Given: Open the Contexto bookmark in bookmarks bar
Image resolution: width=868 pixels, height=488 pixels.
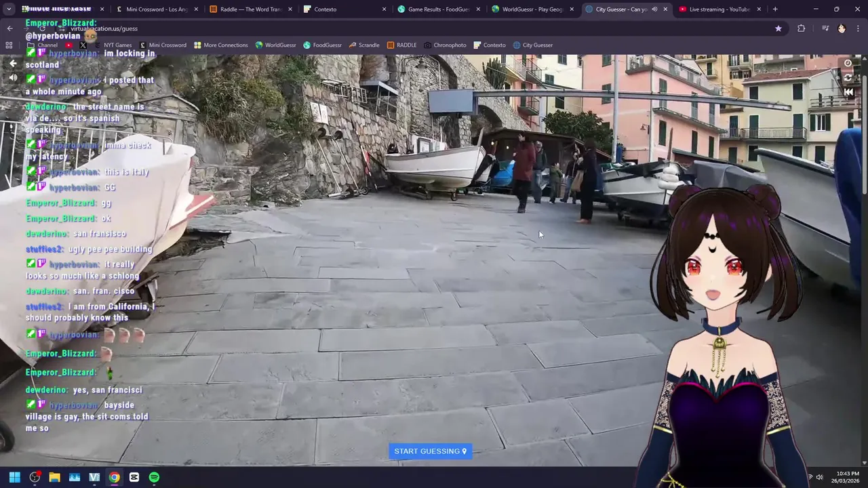Looking at the screenshot, I should (x=490, y=45).
